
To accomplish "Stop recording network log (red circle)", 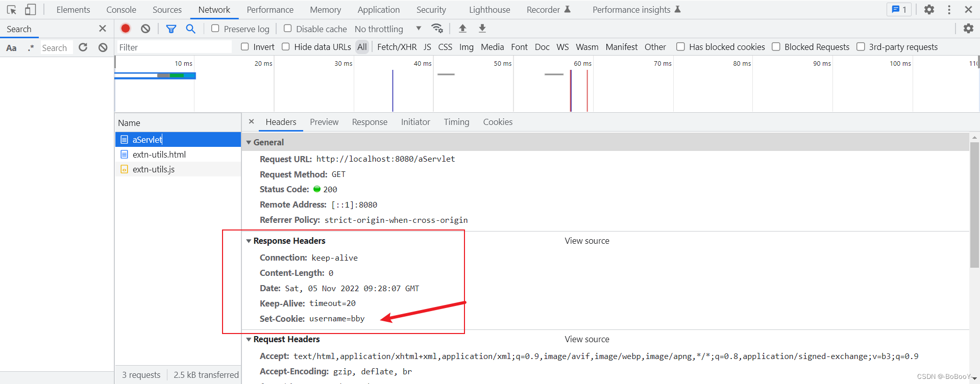I will click(x=126, y=29).
